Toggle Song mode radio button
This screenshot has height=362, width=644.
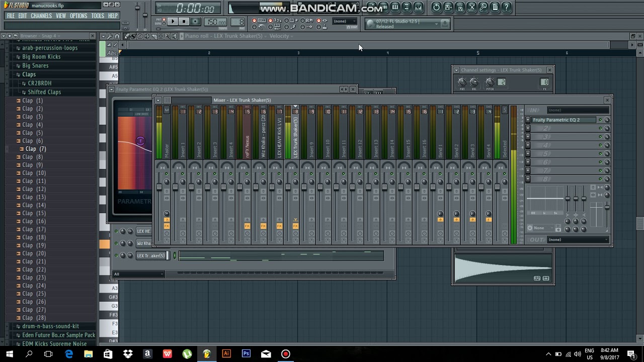click(x=165, y=24)
